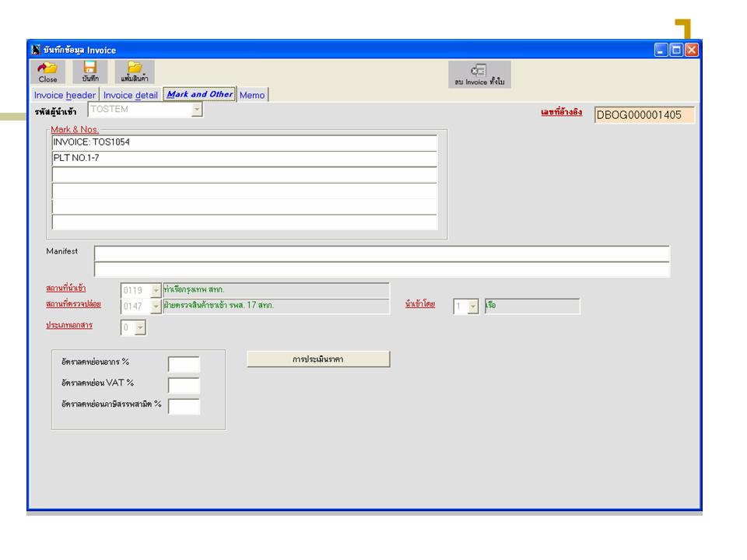
Task: Click the application icon in the title bar
Action: coord(35,51)
